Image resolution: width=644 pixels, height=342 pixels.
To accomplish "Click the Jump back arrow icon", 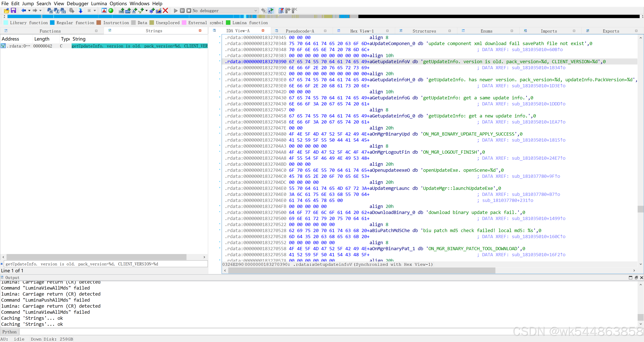I will pos(23,11).
